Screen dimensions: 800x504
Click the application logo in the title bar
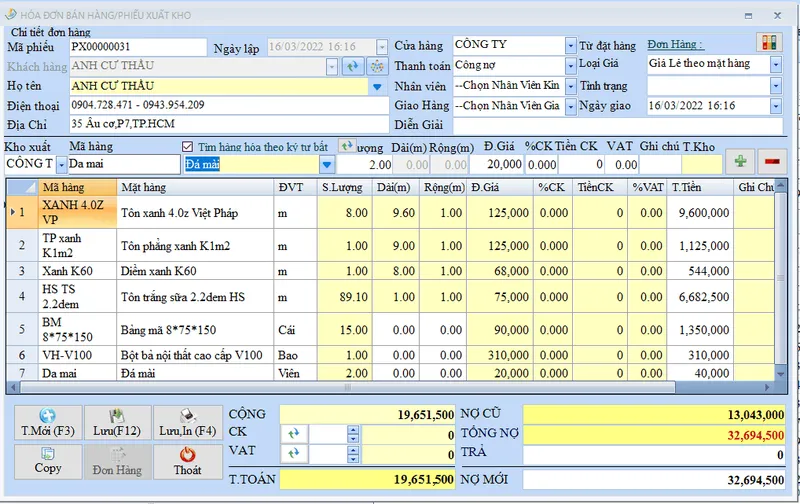pyautogui.click(x=10, y=14)
